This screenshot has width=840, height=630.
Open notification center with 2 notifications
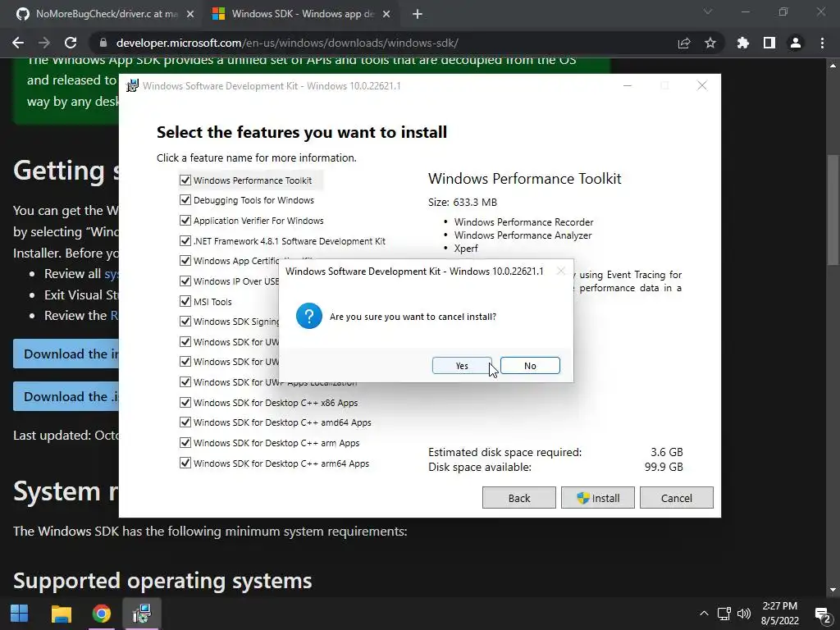pyautogui.click(x=822, y=614)
